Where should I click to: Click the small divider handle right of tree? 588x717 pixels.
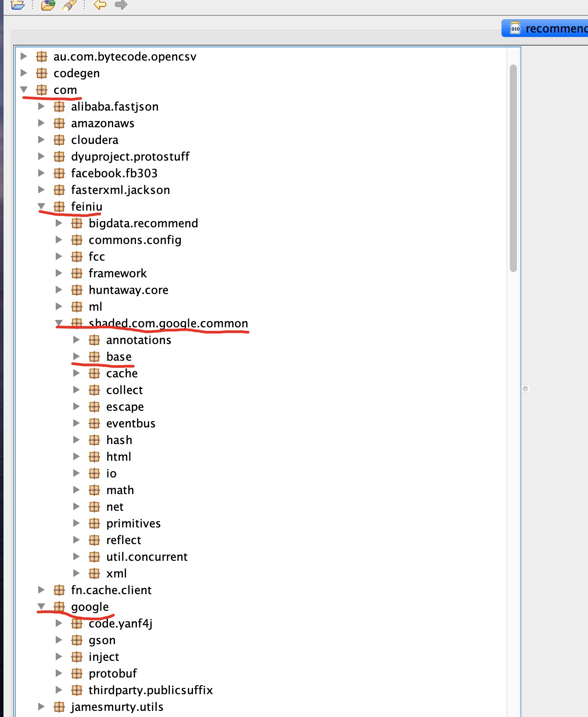point(525,389)
